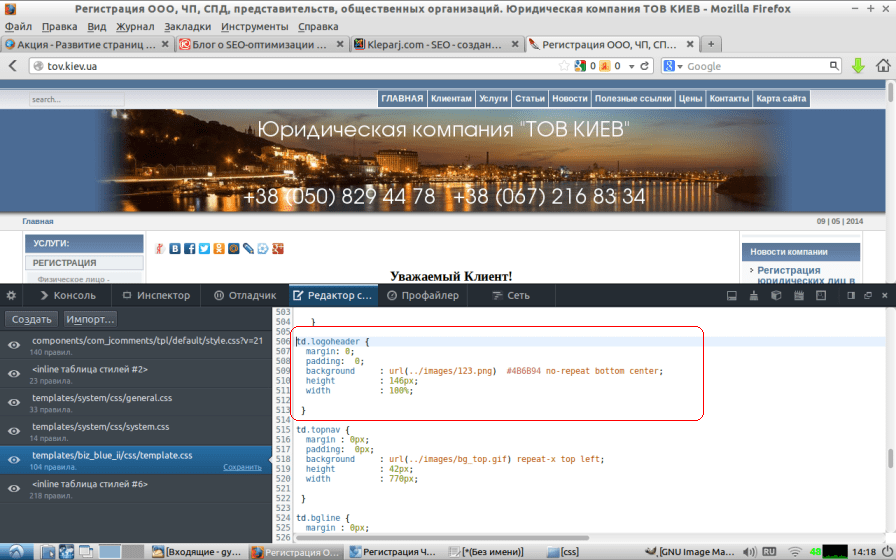Switch to the Инспектор devtools tab
Screen dimensions: 896x560
pyautogui.click(x=156, y=295)
